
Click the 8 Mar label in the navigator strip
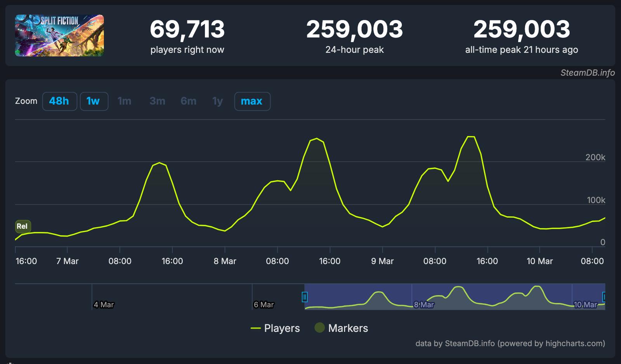click(424, 305)
